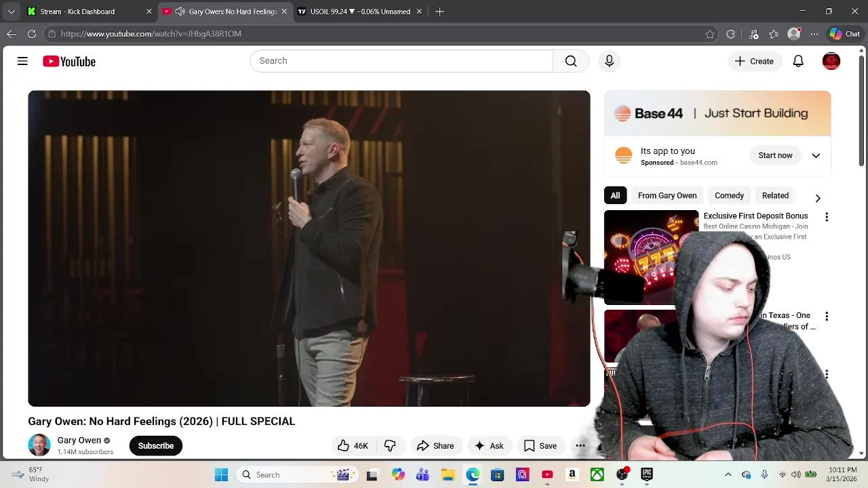868x488 pixels.
Task: Open more options for the Texas video
Action: 826,316
